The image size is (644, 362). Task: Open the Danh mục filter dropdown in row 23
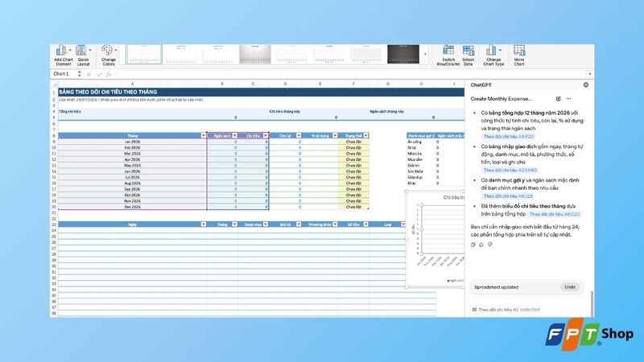tap(266, 224)
